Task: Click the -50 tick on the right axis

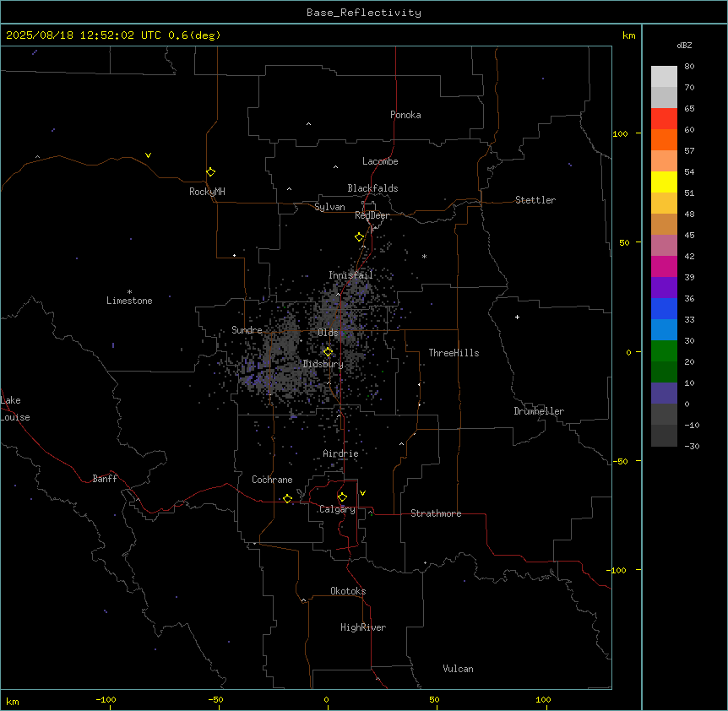Action: [x=620, y=461]
